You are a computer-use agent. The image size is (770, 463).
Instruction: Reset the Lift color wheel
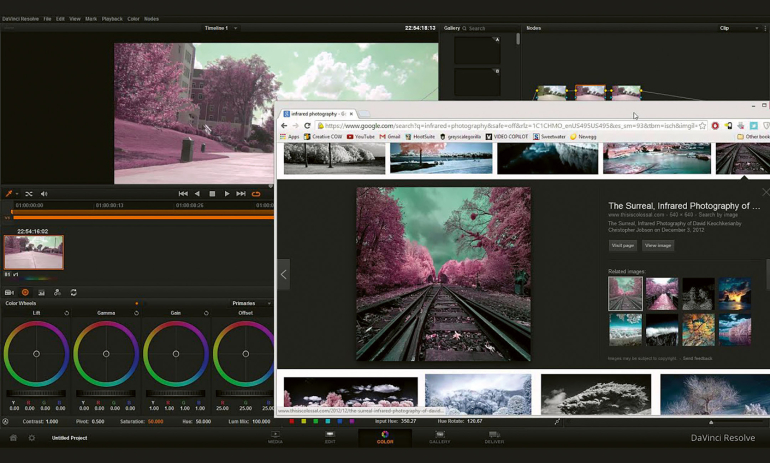pyautogui.click(x=67, y=313)
